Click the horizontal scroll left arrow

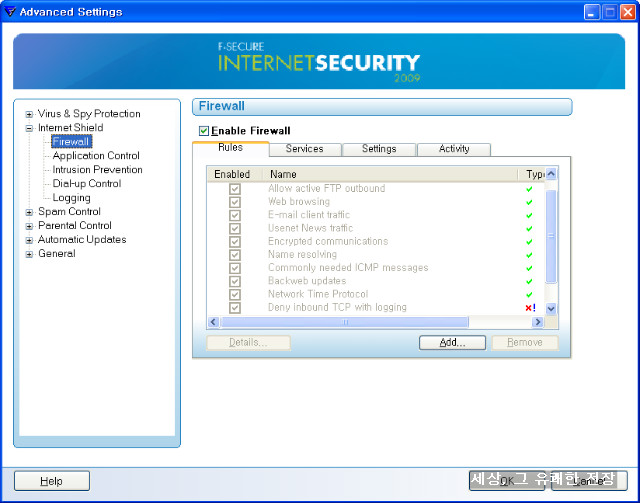point(213,322)
